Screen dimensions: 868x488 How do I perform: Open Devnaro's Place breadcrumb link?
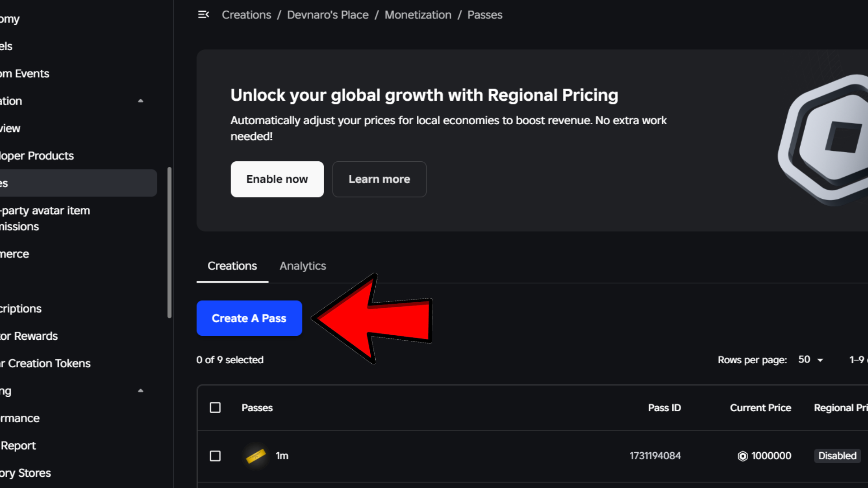(x=328, y=15)
